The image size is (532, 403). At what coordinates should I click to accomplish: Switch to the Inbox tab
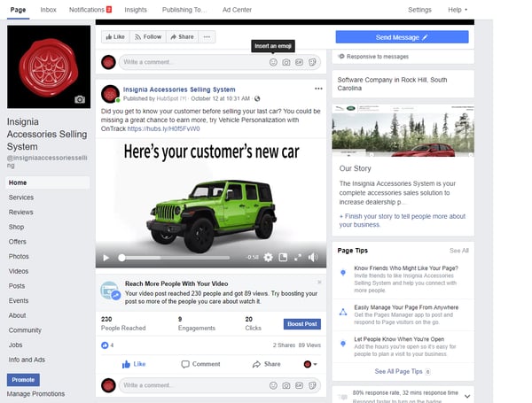48,10
